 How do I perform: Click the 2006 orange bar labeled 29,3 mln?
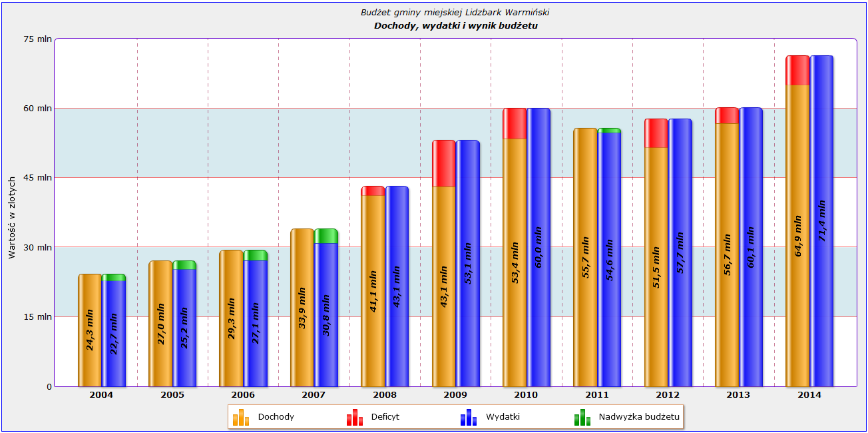pos(231,318)
